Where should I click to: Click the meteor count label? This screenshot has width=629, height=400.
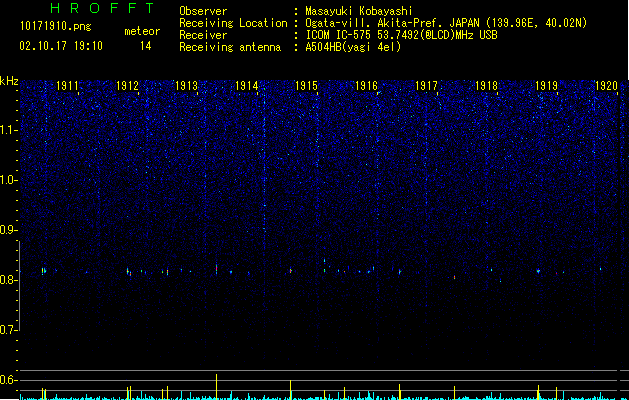click(142, 31)
